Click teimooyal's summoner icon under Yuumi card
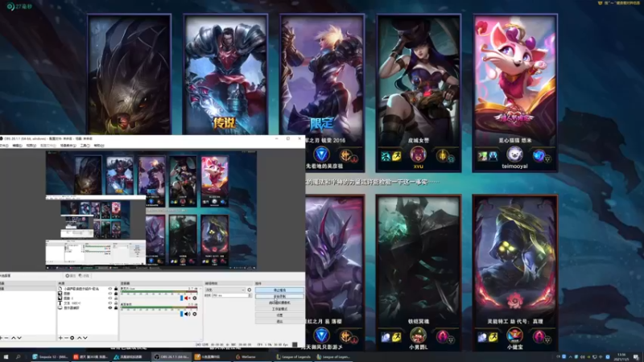 click(x=514, y=154)
